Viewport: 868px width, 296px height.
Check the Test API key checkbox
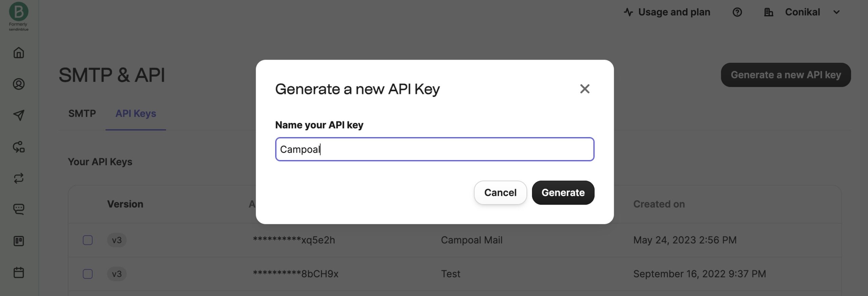click(88, 274)
